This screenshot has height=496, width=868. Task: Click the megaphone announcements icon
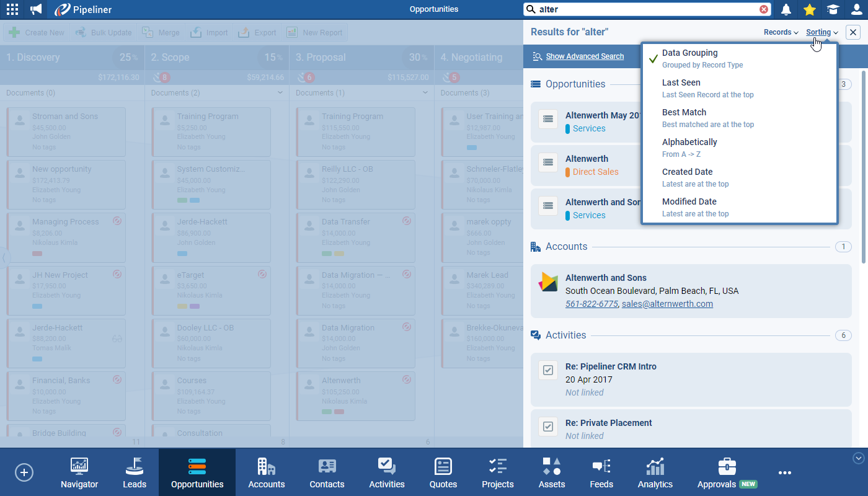[37, 9]
